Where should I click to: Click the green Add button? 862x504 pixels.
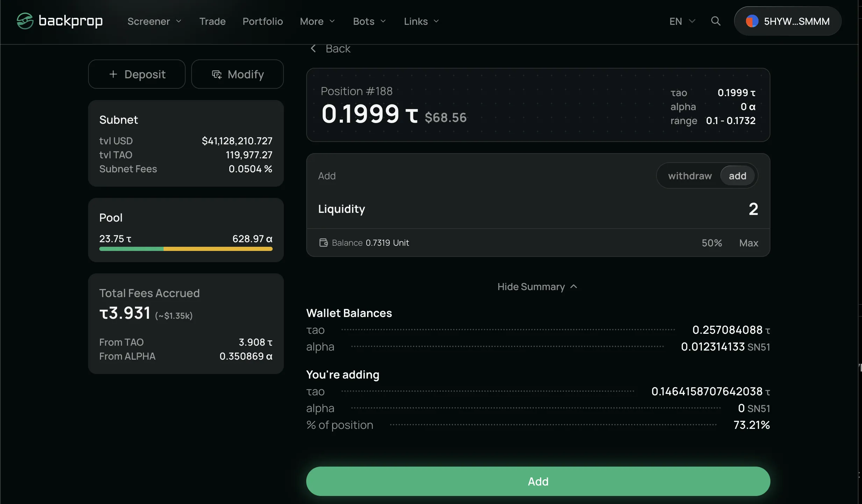pyautogui.click(x=538, y=481)
